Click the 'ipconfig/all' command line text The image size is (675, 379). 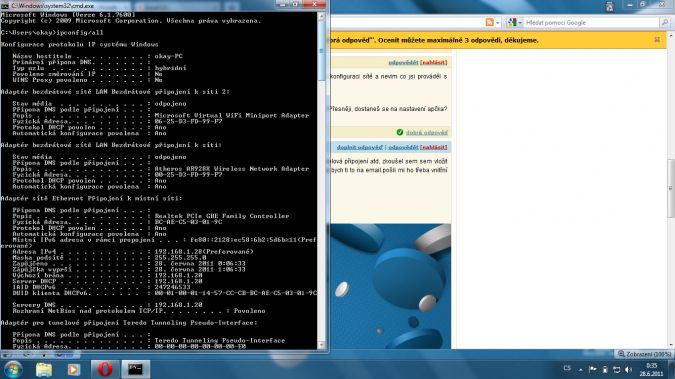pos(80,32)
